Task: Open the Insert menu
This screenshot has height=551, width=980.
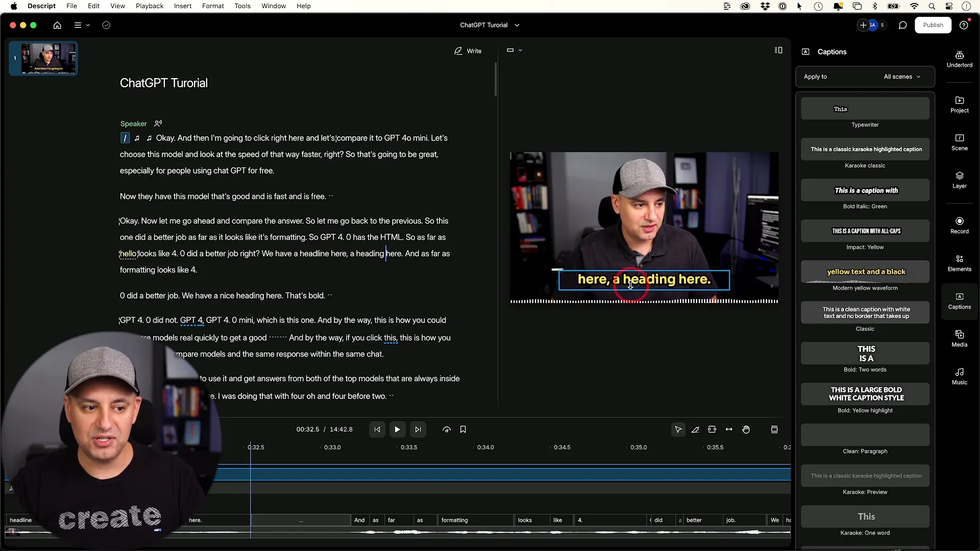Action: pyautogui.click(x=182, y=6)
